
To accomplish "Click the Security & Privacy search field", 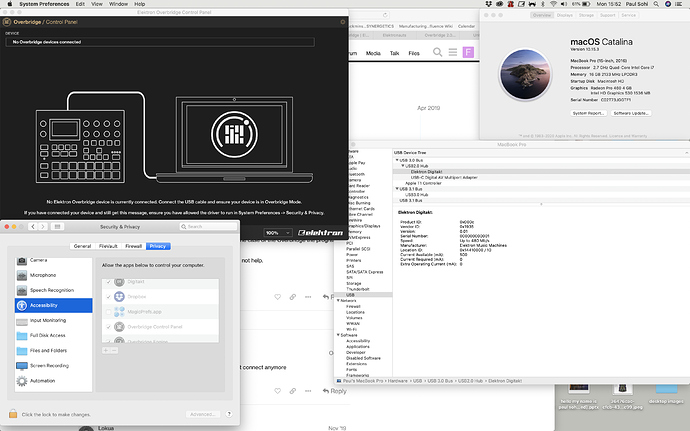I will (208, 226).
